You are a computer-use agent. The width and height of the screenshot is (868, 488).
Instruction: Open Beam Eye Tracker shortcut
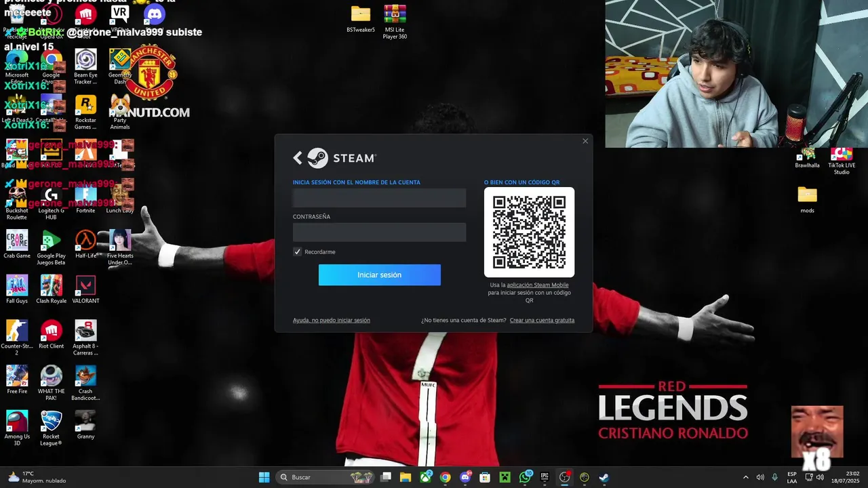[x=85, y=66]
